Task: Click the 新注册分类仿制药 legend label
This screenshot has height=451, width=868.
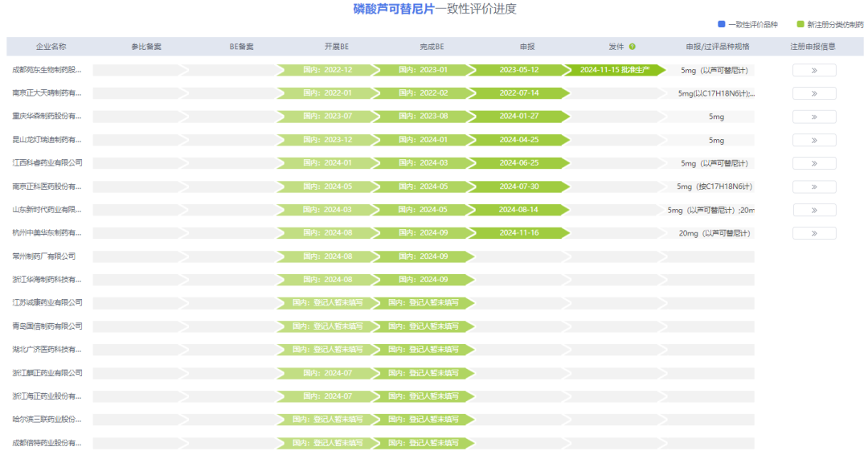Action: click(x=835, y=24)
